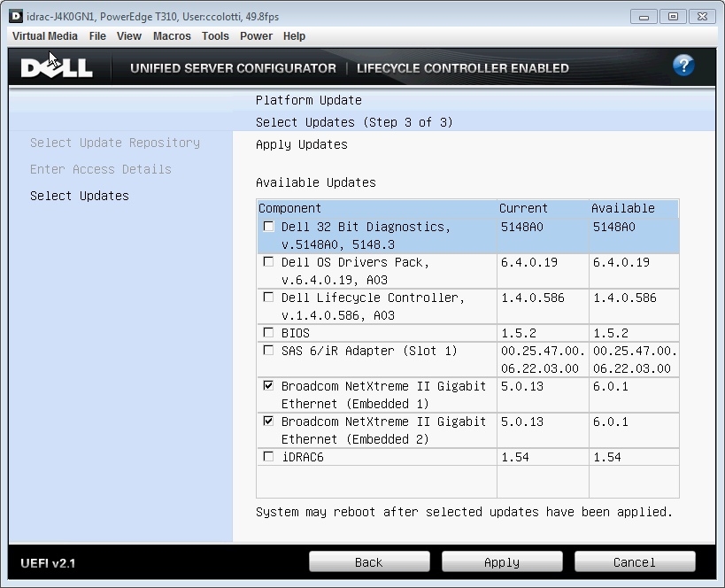Uncheck Broadcom NetXtreme Embedded 1 checkbox
This screenshot has height=588, width=725.
pos(268,385)
